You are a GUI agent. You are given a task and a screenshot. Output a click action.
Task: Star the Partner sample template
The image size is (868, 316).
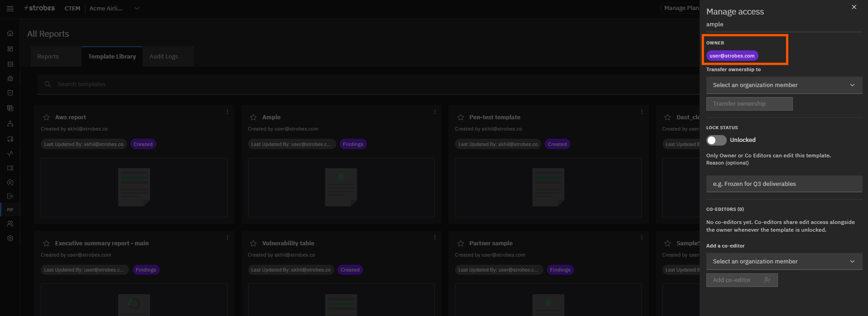[x=460, y=243]
